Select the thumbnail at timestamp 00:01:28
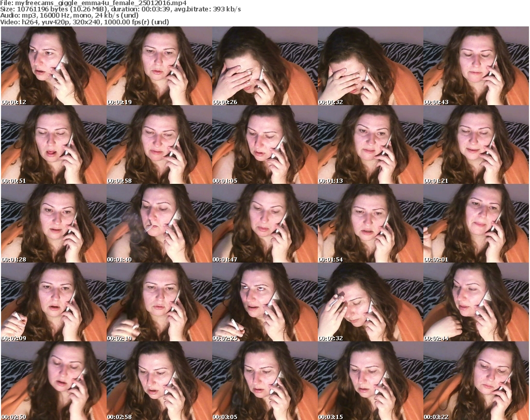Viewport: 530px width, 420px height. coord(54,223)
